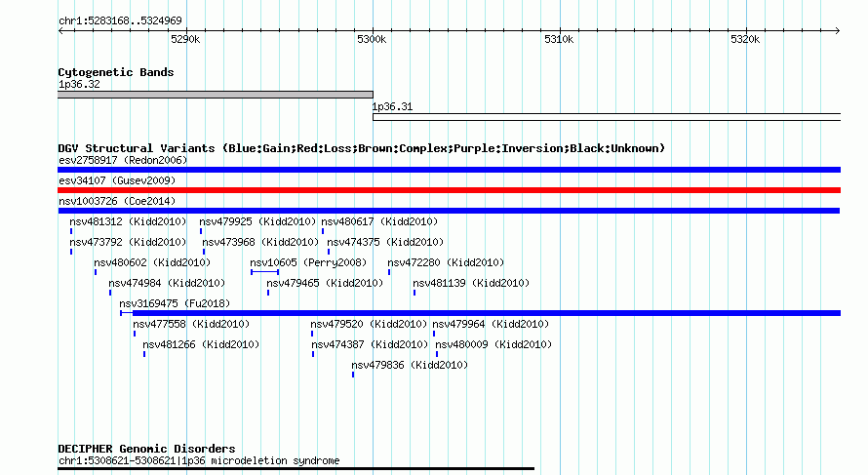Click the 1p36.31 band label
868x475 pixels.
(392, 107)
